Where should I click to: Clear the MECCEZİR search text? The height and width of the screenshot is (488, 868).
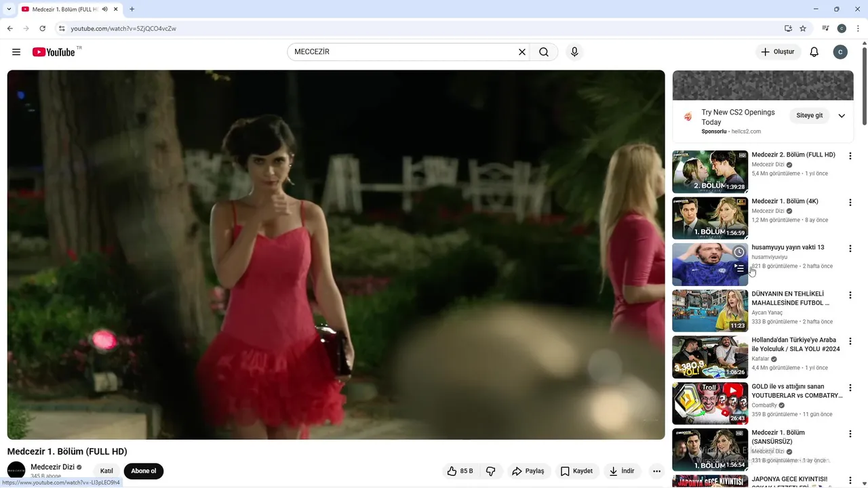pyautogui.click(x=522, y=52)
